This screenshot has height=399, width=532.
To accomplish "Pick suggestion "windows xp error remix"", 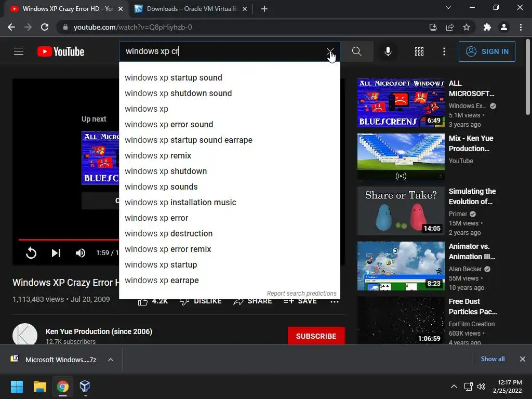I will tap(229, 249).
